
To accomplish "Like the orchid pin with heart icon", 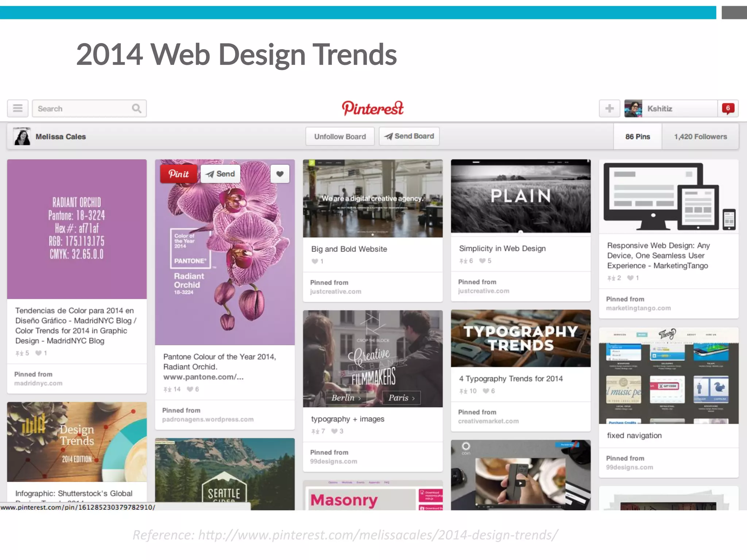I will click(280, 174).
